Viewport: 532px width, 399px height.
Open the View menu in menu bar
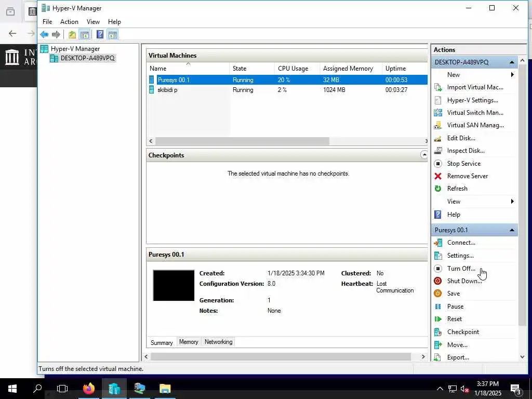[x=93, y=22]
